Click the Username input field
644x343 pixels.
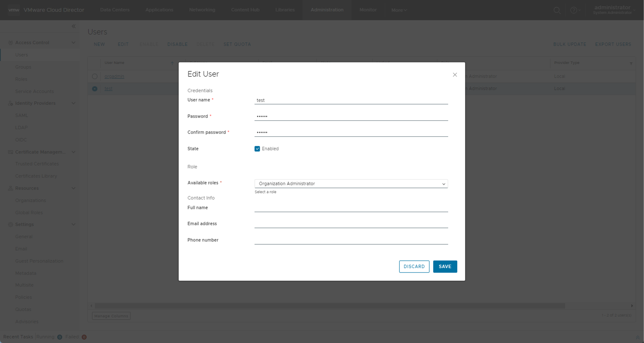pyautogui.click(x=351, y=100)
